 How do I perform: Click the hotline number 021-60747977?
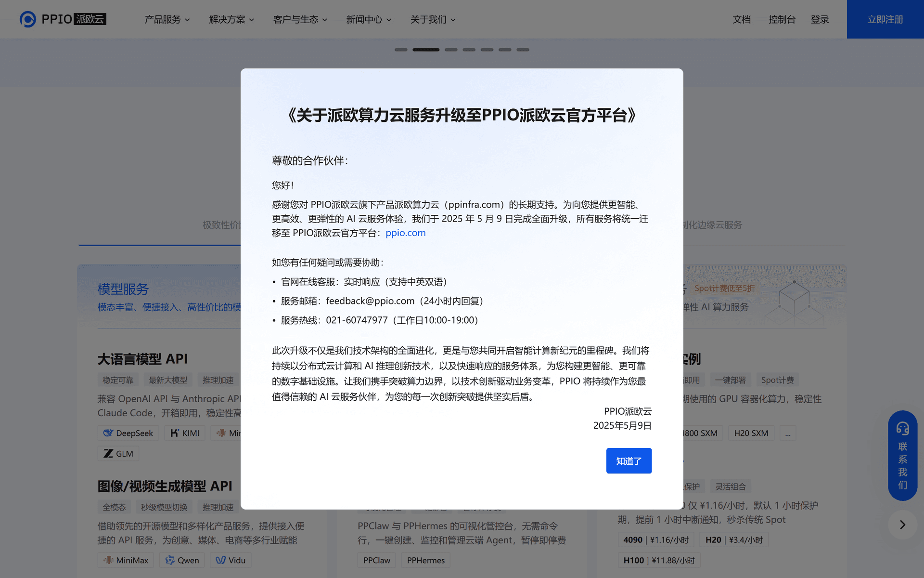tap(357, 320)
